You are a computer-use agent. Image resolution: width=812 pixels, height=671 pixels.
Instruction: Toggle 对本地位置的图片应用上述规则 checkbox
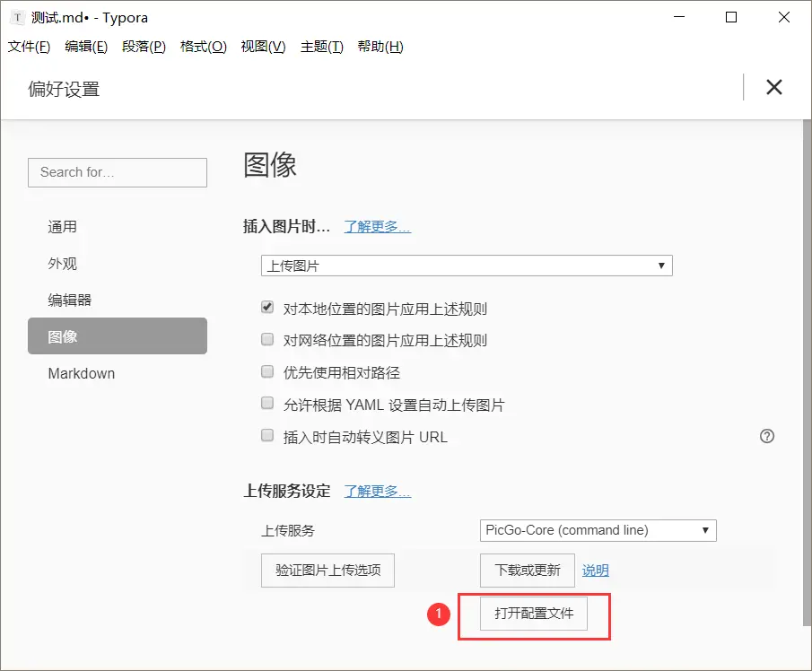click(267, 308)
